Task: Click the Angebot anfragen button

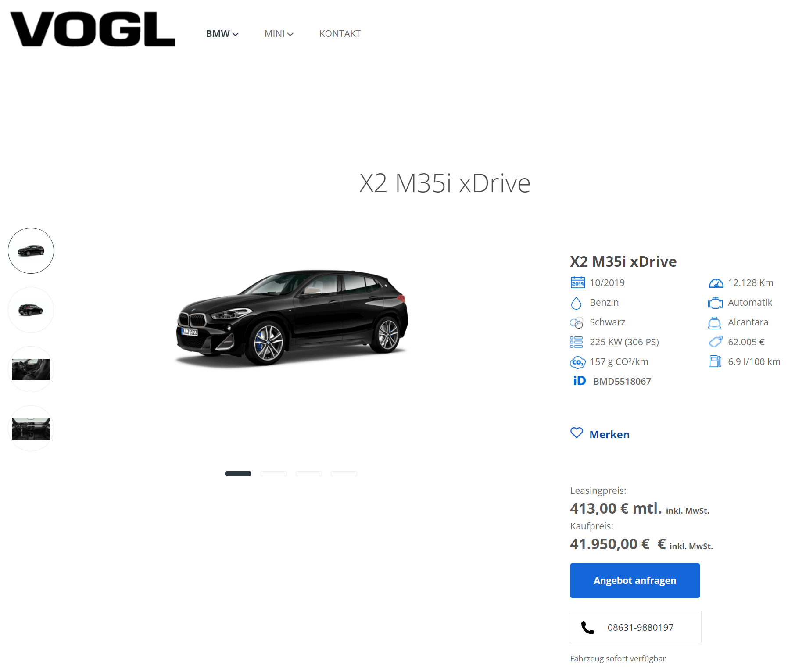Action: pyautogui.click(x=634, y=580)
